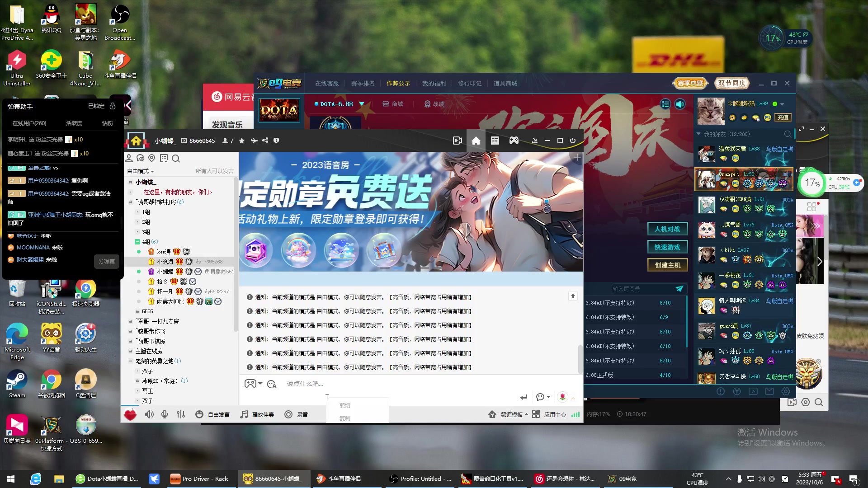Click the user profile icon above channel tree
The image size is (868, 488).
[x=129, y=158]
